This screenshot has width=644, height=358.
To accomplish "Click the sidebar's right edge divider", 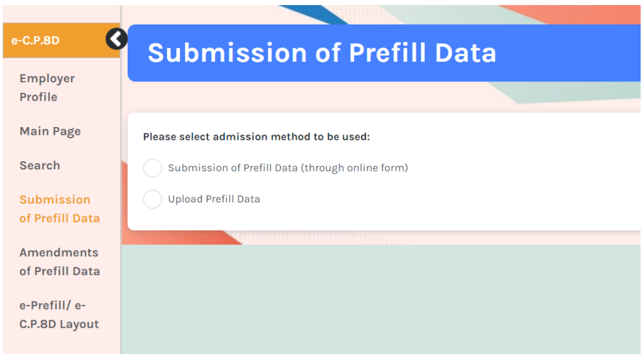I will coord(120,169).
